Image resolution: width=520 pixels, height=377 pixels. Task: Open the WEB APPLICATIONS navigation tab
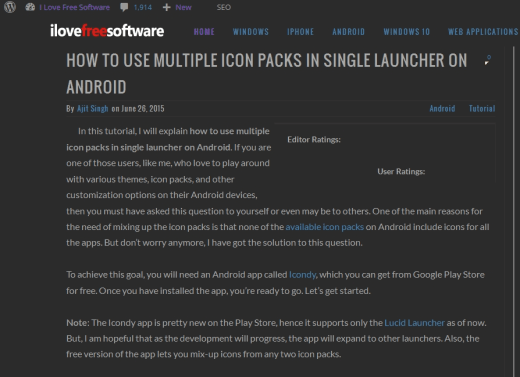483,32
